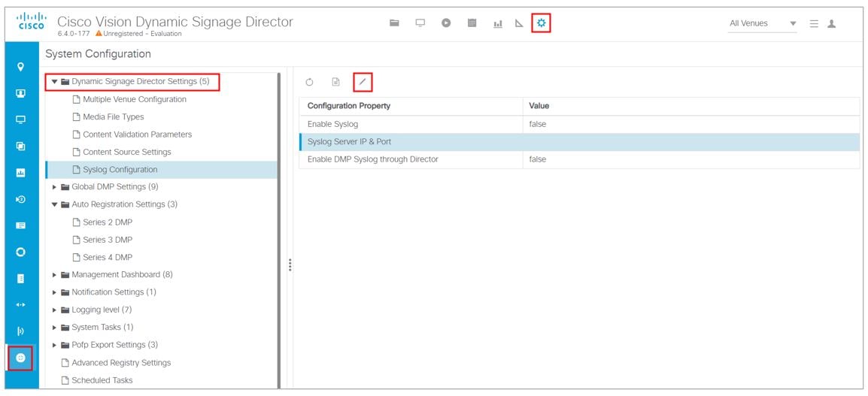Viewport: 868px width, 396px height.
Task: Click the plain monitor icon in sidebar
Action: pos(21,119)
